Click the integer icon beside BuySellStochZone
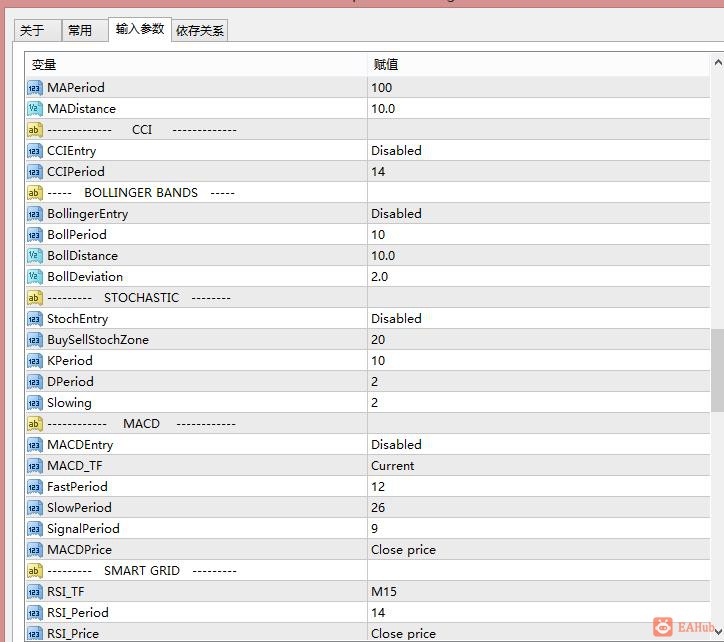This screenshot has height=642, width=724. 35,339
